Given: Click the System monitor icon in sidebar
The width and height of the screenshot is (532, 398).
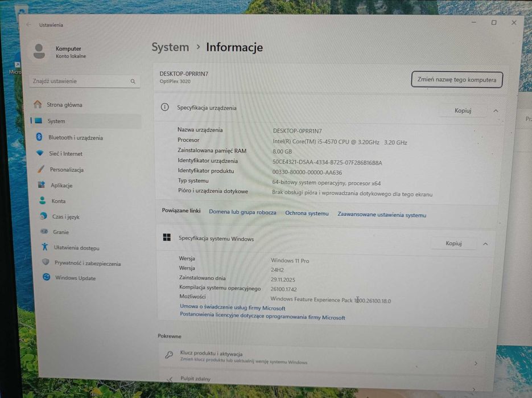Looking at the screenshot, I should (38, 121).
